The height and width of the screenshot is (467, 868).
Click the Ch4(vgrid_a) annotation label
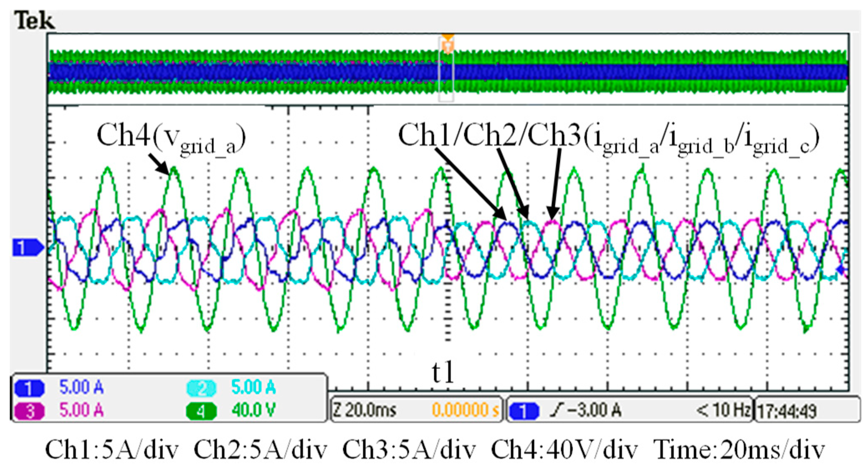point(171,138)
